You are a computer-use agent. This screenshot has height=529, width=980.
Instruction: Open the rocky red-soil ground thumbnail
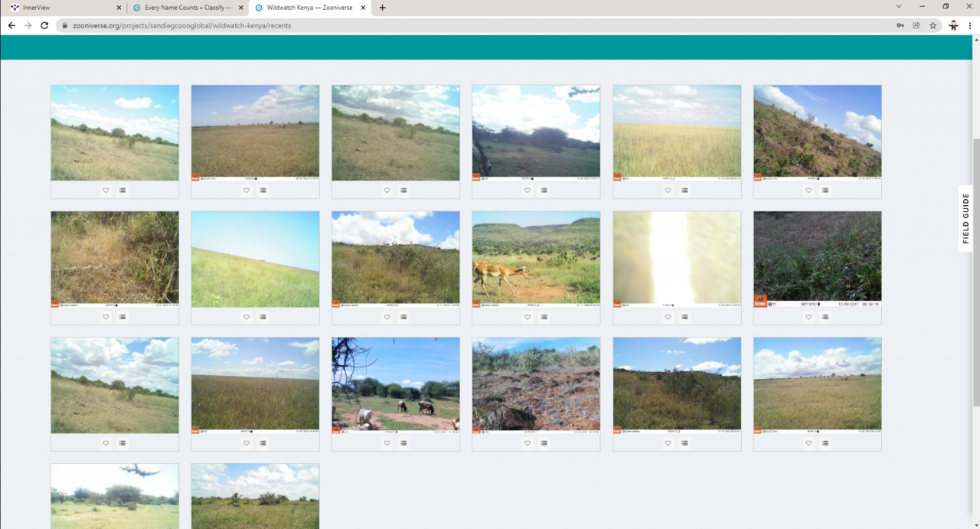536,385
